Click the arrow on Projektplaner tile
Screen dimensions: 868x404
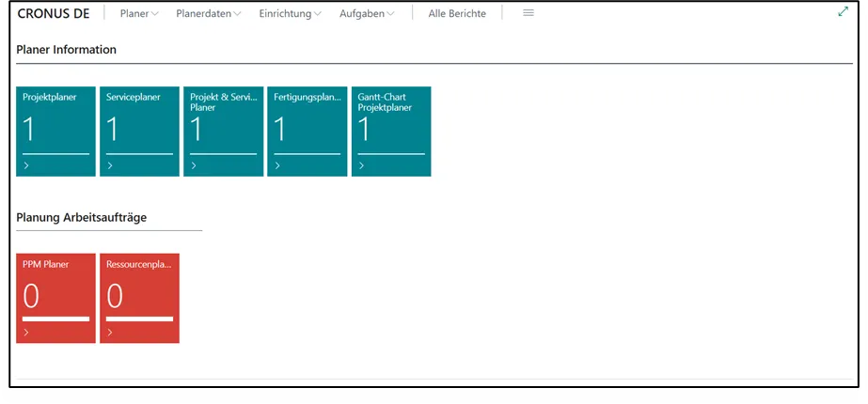pos(26,166)
